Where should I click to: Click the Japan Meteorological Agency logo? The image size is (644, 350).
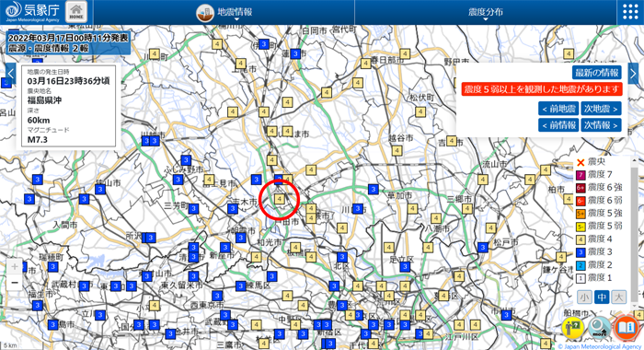click(x=32, y=12)
